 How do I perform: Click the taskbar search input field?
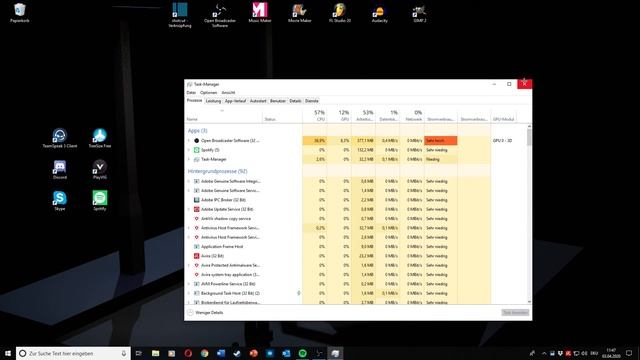coord(73,353)
